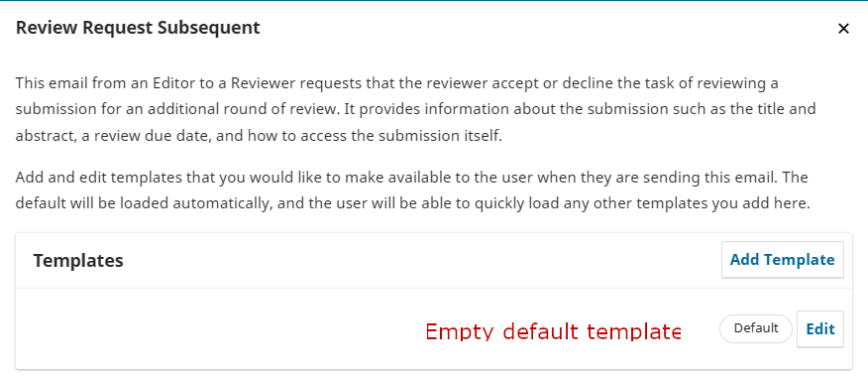Click the line starting submission for an additional
The height and width of the screenshot is (377, 868).
pyautogui.click(x=416, y=109)
